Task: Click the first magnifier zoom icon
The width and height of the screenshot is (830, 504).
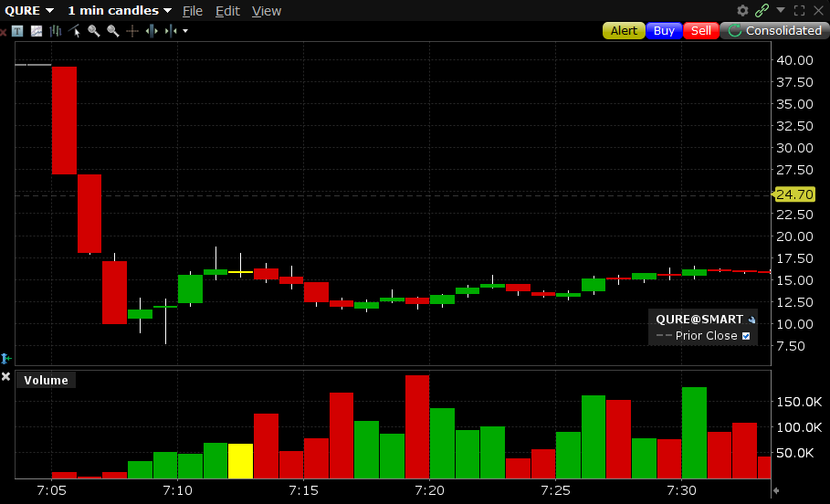Action: (x=94, y=31)
